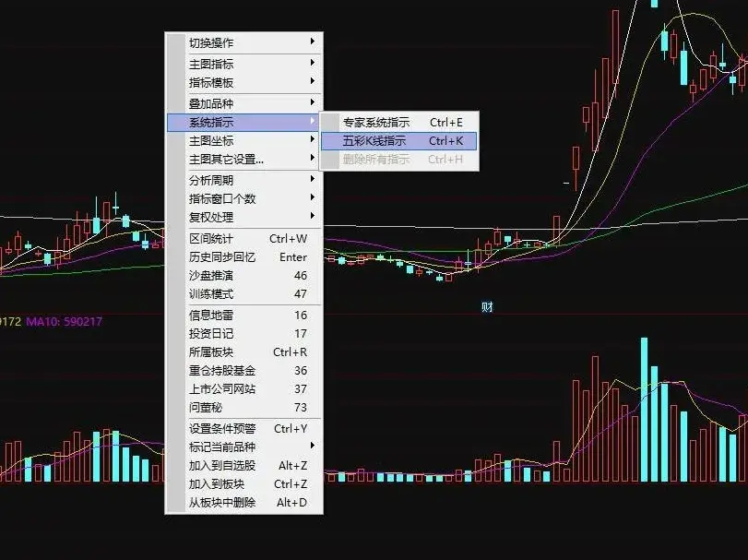The image size is (748, 560).
Task: Open 上市公司网站 from the menu
Action: click(244, 389)
